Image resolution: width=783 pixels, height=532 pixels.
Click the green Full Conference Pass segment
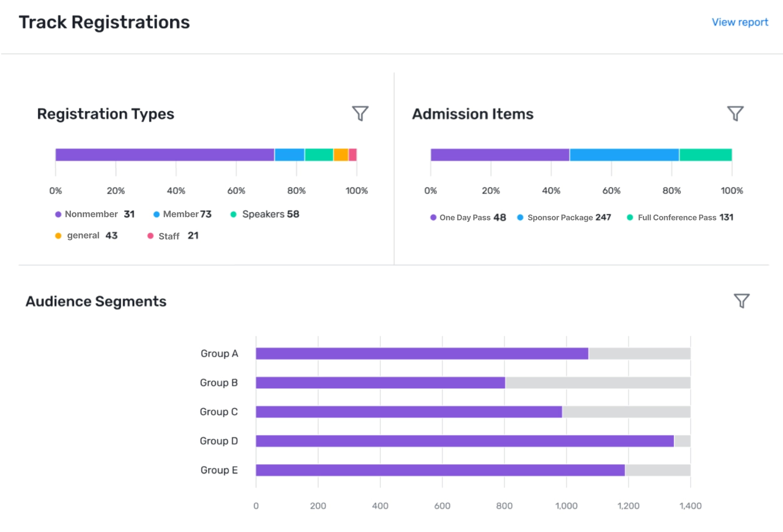point(705,155)
